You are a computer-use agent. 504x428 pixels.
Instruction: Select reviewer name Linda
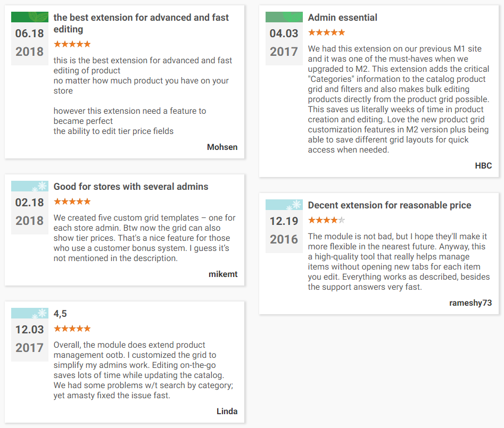point(227,411)
